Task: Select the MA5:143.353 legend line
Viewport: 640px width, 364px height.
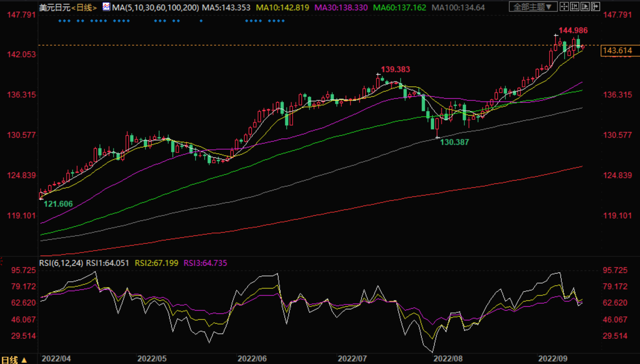Action: pyautogui.click(x=226, y=7)
